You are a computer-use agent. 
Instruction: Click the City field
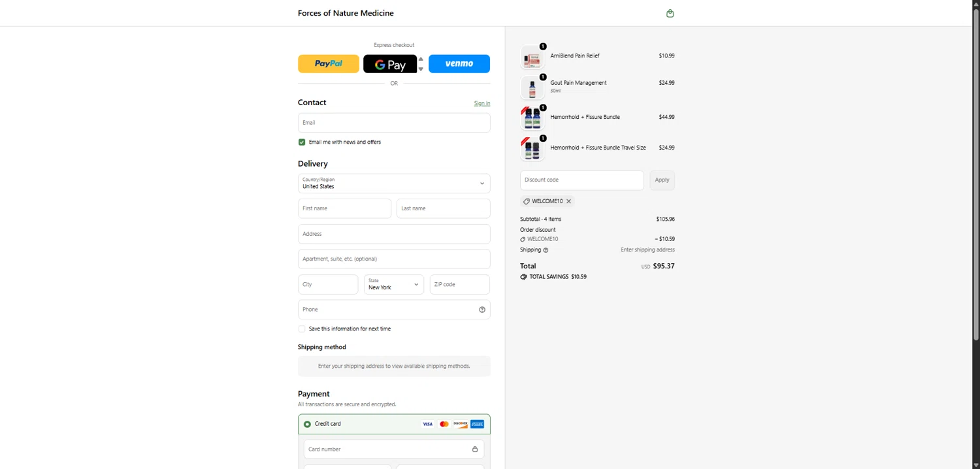tap(328, 284)
